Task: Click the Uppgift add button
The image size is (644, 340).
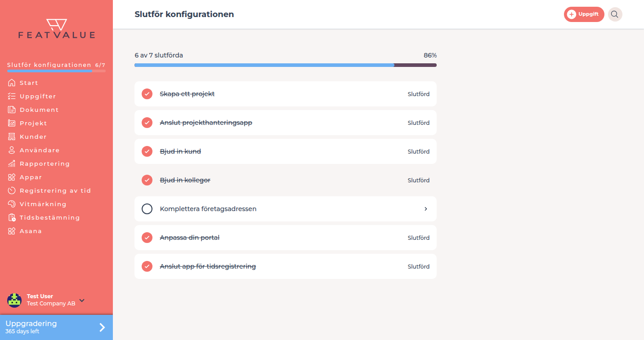Action: pyautogui.click(x=584, y=14)
